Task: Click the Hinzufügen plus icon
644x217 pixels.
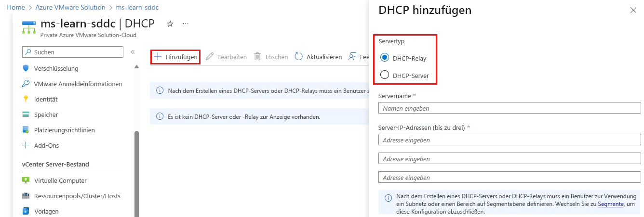Action: 158,57
